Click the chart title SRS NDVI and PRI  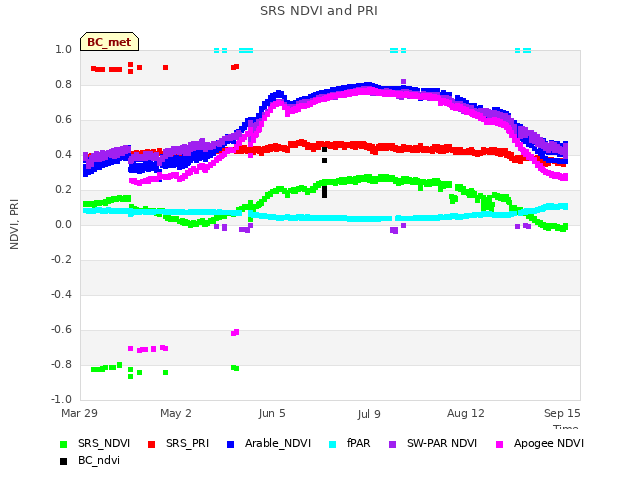(x=319, y=11)
